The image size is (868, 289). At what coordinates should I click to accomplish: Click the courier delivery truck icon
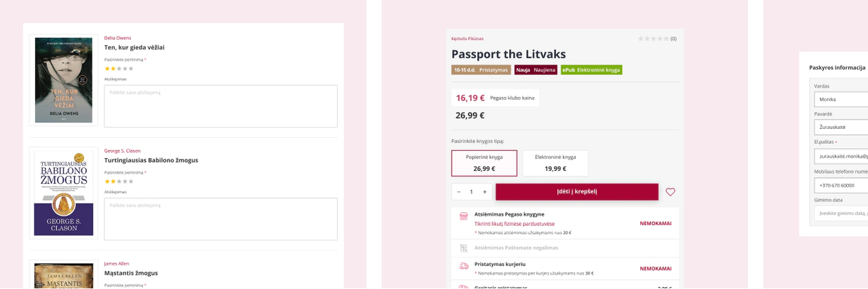[x=464, y=266]
